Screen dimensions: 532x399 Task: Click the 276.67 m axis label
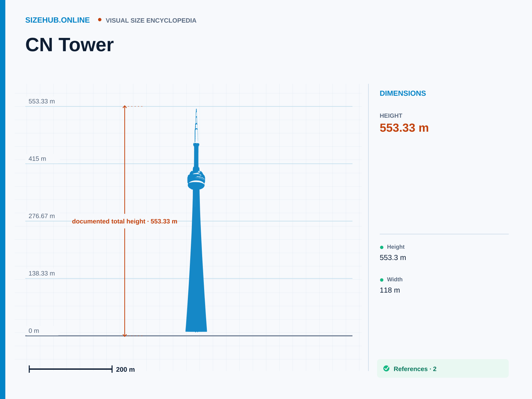(x=42, y=216)
